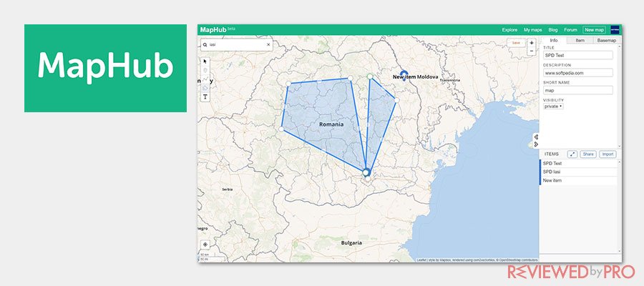644x286 pixels.
Task: Select 'SPD Iasi' in items list
Action: tap(578, 172)
